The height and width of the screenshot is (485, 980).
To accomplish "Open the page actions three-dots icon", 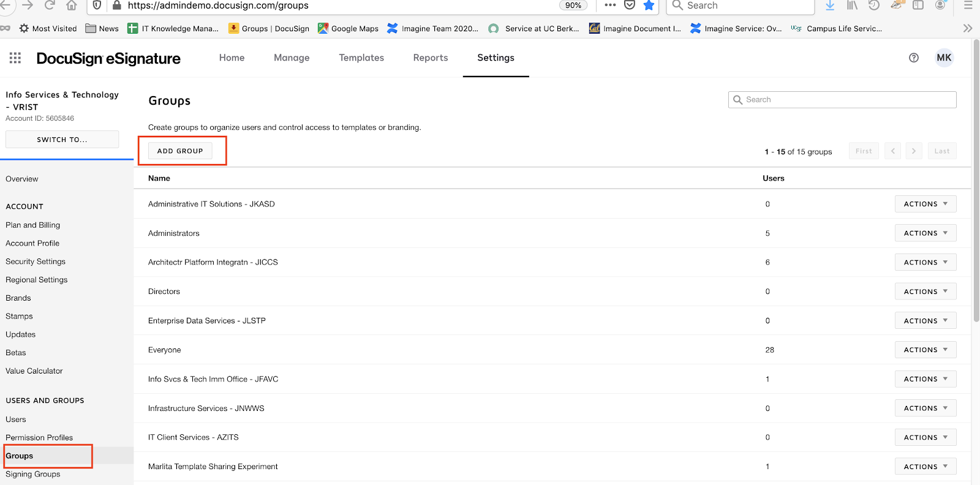I will coord(610,5).
